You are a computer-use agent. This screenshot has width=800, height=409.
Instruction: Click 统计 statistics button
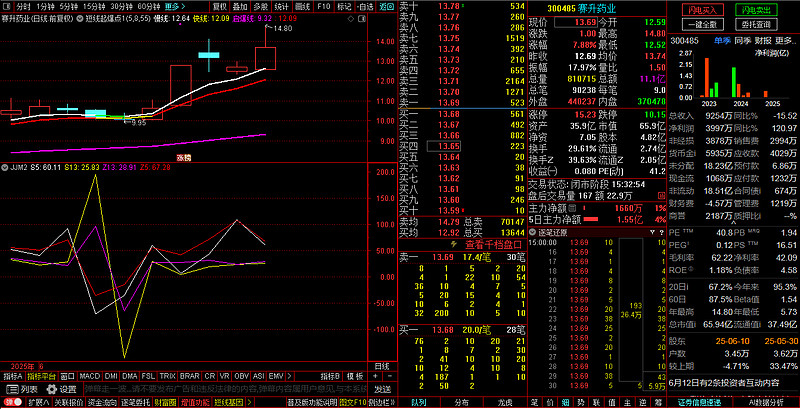[281, 7]
